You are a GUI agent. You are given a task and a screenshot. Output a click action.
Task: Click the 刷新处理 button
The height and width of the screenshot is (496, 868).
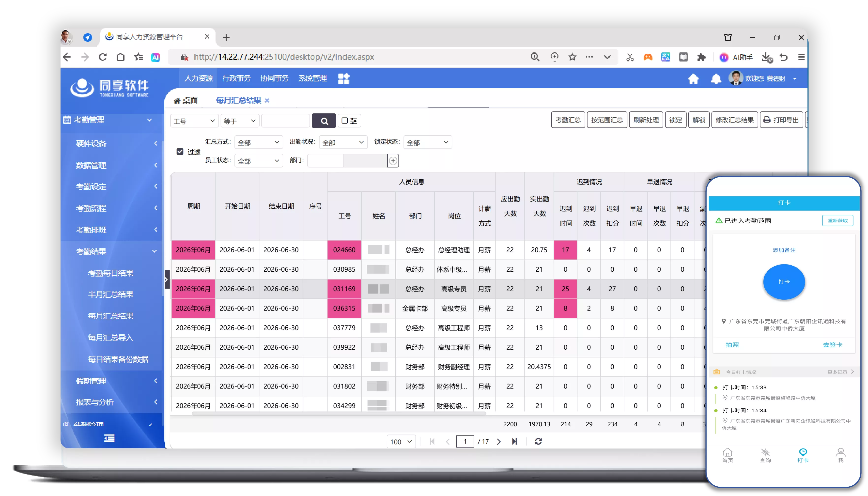click(646, 120)
